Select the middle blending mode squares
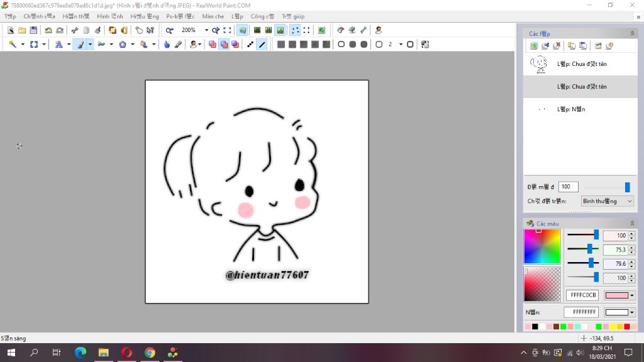The image size is (644, 362). pyautogui.click(x=225, y=45)
